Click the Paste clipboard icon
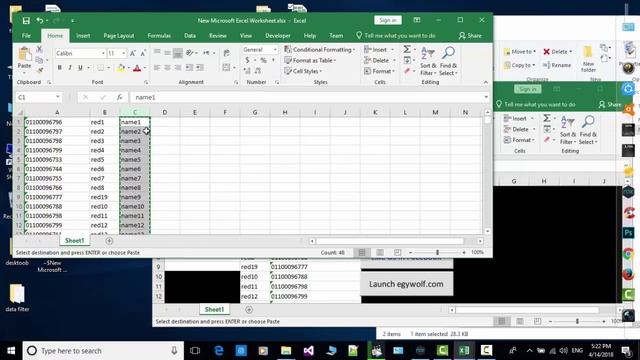The width and height of the screenshot is (640, 360). pyautogui.click(x=24, y=54)
